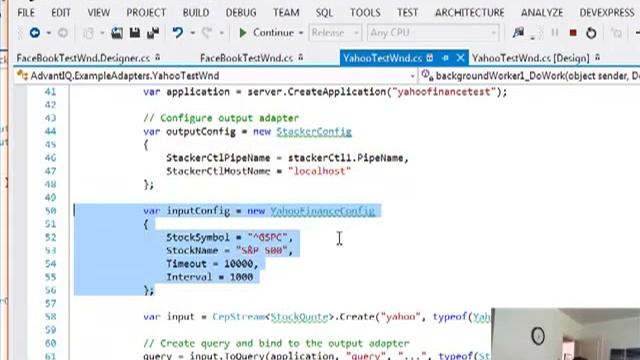This screenshot has width=640, height=360.
Task: Open the ARCHITECTURE menu
Action: click(469, 13)
